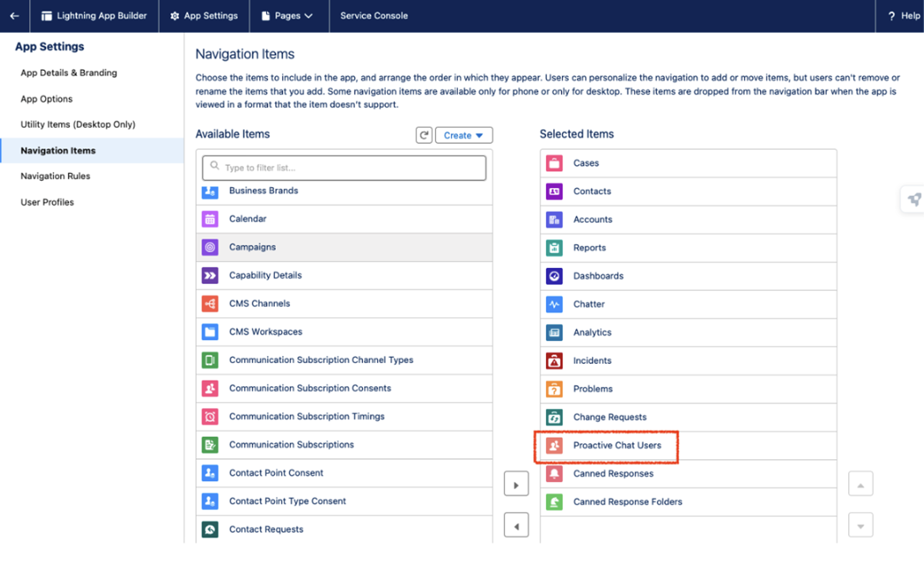
Task: Click the Campaigns icon in Available Items
Action: click(x=210, y=247)
